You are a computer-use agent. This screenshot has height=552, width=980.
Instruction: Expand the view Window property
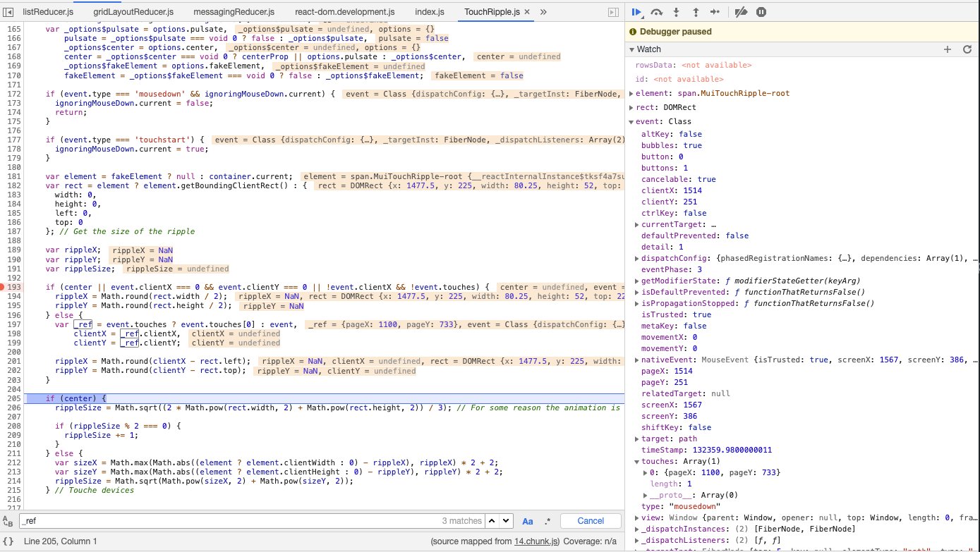(x=638, y=517)
